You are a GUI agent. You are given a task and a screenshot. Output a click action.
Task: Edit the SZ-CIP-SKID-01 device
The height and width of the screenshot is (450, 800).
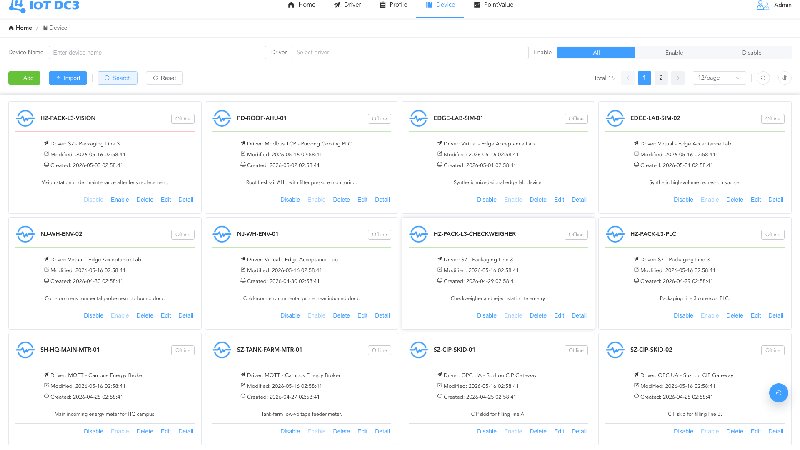point(559,431)
